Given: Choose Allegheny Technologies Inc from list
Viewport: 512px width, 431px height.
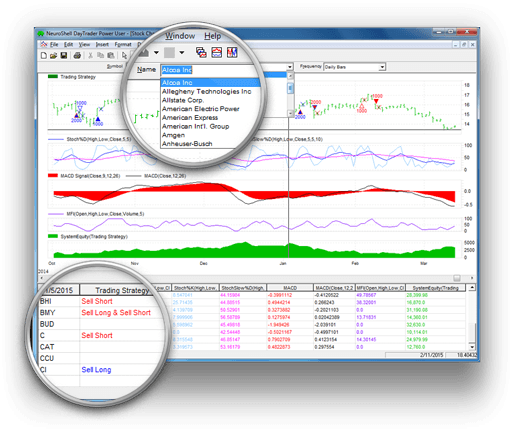Looking at the screenshot, I should (206, 91).
